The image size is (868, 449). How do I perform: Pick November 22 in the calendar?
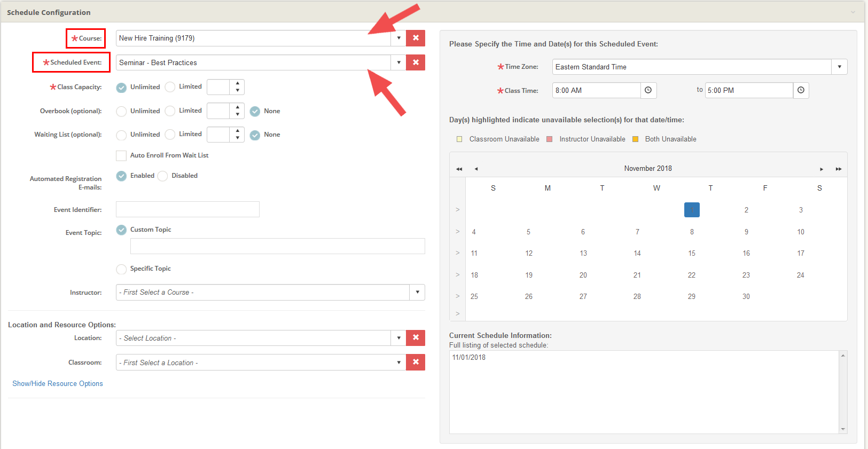(692, 275)
